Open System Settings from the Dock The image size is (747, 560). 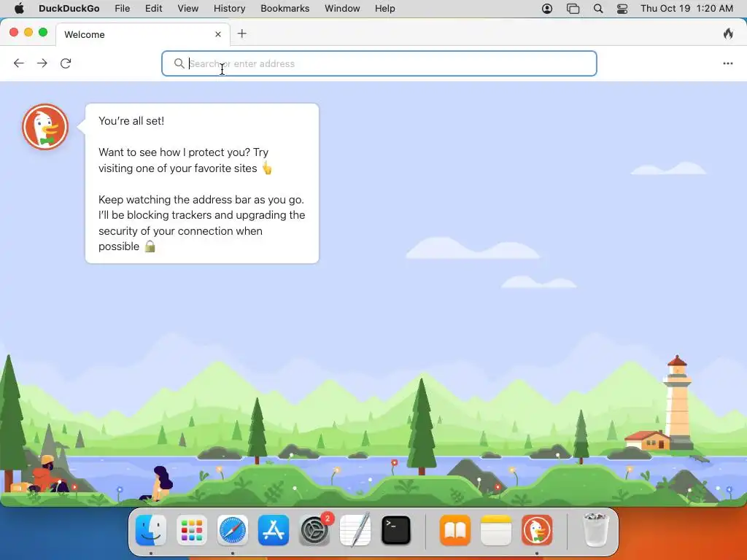[314, 530]
